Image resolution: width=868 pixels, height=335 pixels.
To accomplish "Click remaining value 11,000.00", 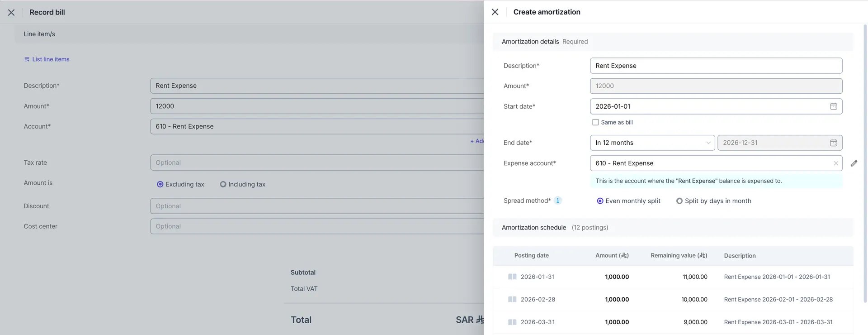I will tap(695, 277).
